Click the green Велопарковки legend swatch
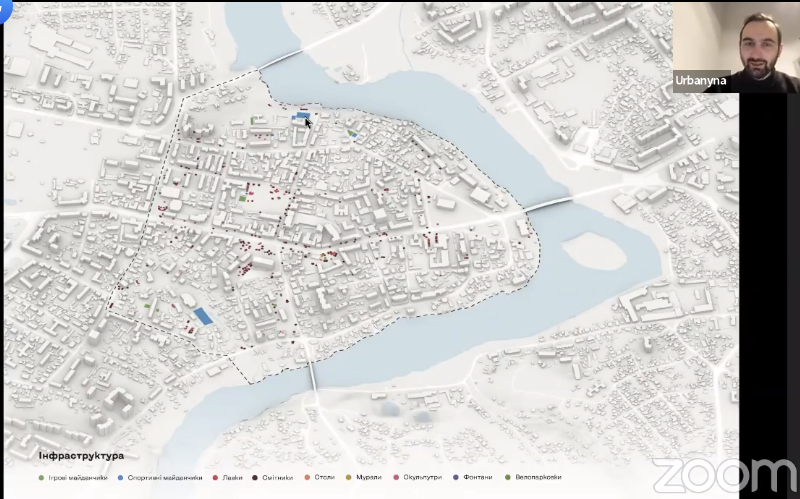 tap(507, 477)
